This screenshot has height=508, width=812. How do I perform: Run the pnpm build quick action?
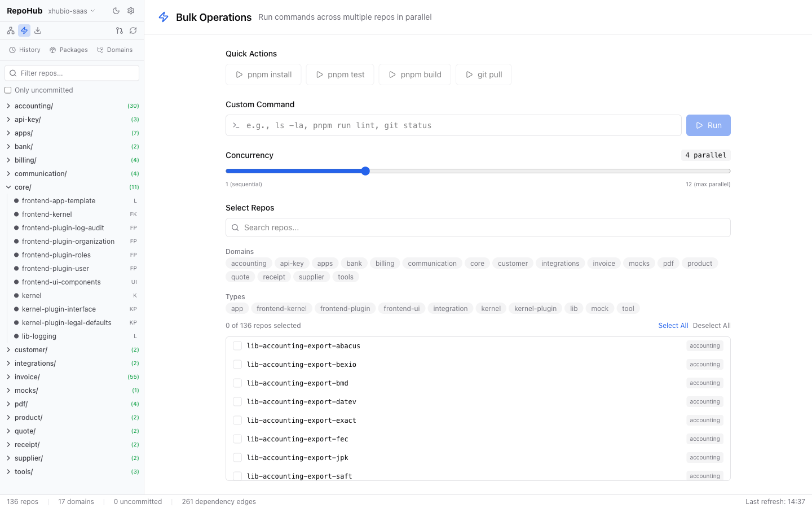click(415, 75)
